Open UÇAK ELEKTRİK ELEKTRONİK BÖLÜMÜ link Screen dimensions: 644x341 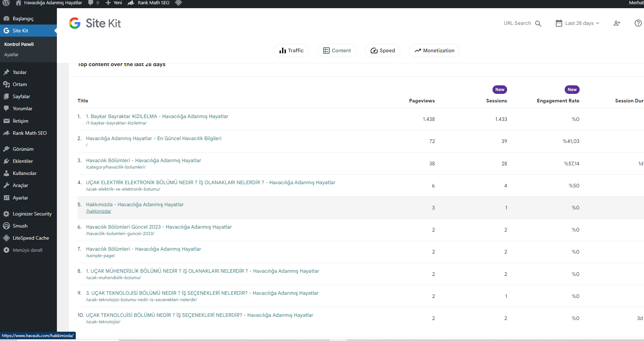(211, 182)
